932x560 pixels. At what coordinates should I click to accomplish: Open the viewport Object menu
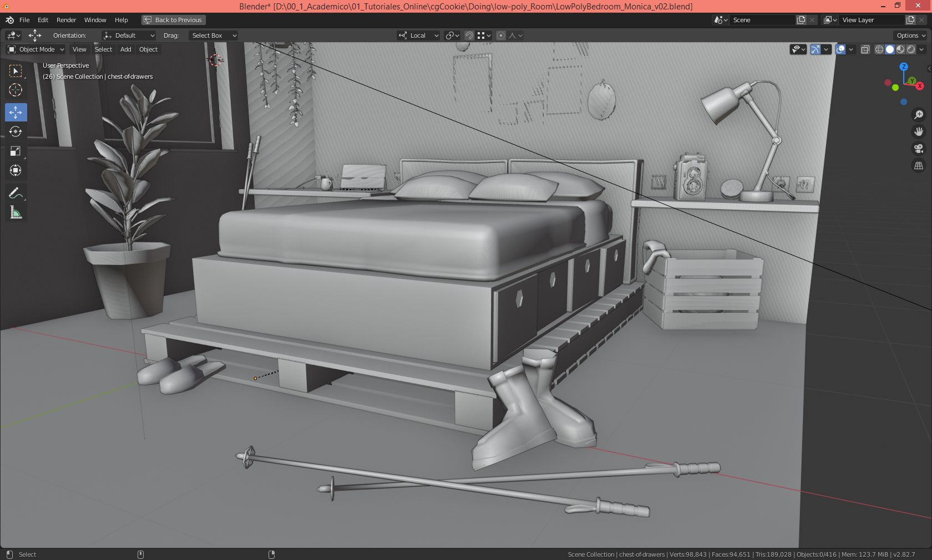tap(148, 49)
